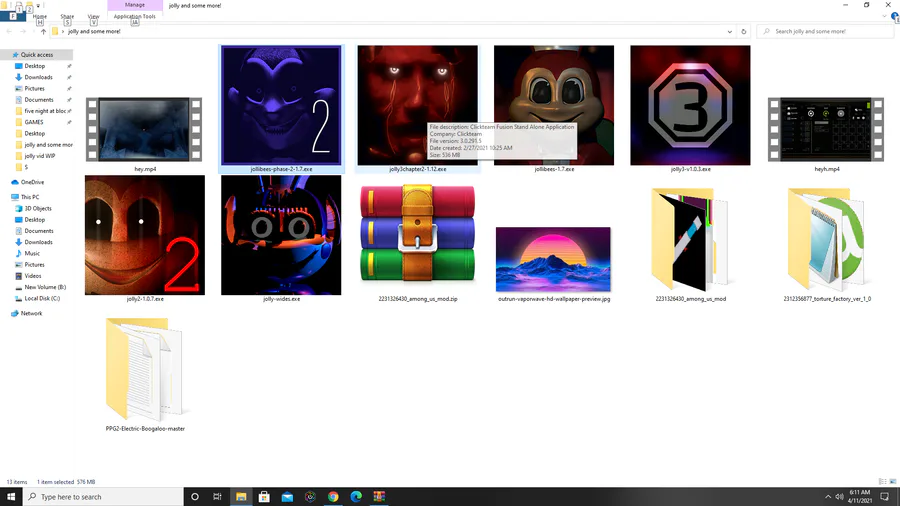Viewport: 900px width, 506px height.
Task: Open WinRAR from the taskbar
Action: coord(379,497)
